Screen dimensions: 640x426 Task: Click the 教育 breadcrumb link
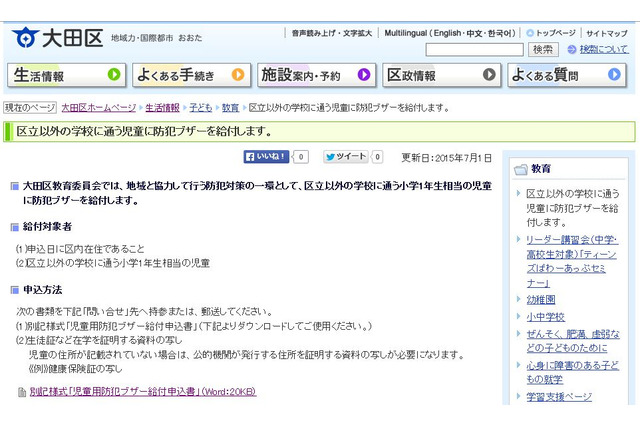230,108
